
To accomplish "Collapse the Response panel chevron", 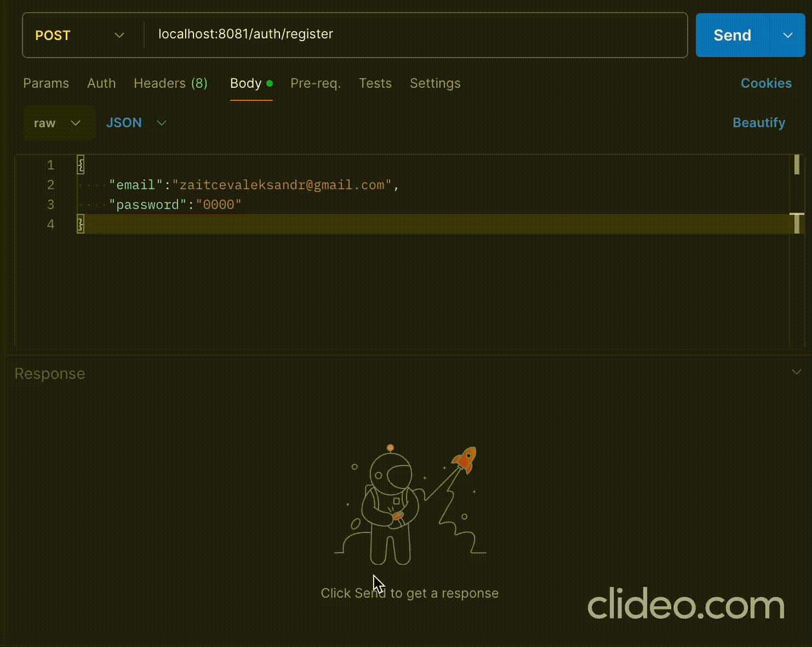I will (797, 372).
